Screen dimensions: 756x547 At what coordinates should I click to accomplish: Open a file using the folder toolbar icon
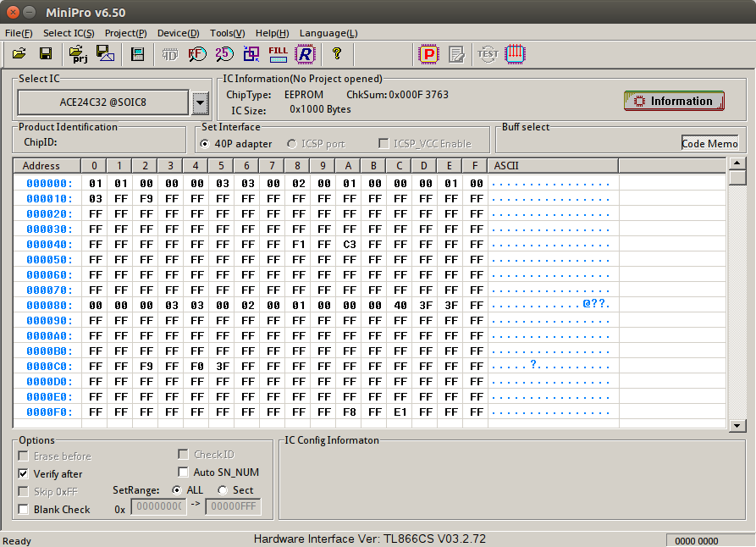pyautogui.click(x=19, y=53)
